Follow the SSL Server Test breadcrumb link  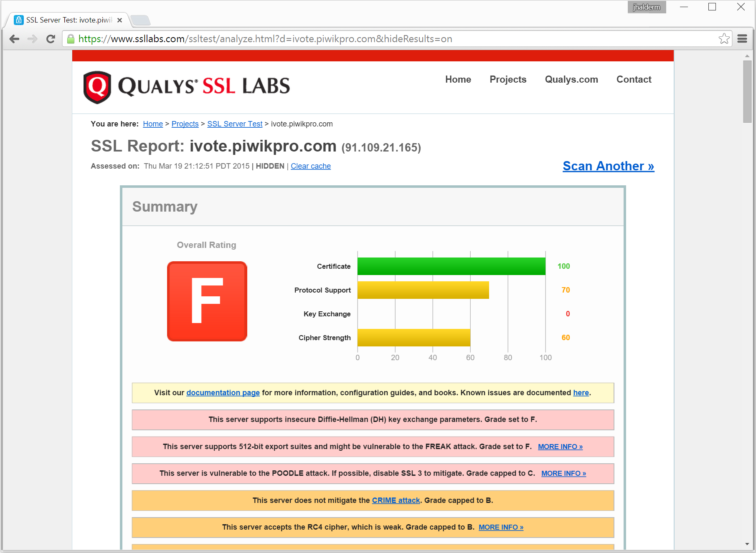coord(235,124)
